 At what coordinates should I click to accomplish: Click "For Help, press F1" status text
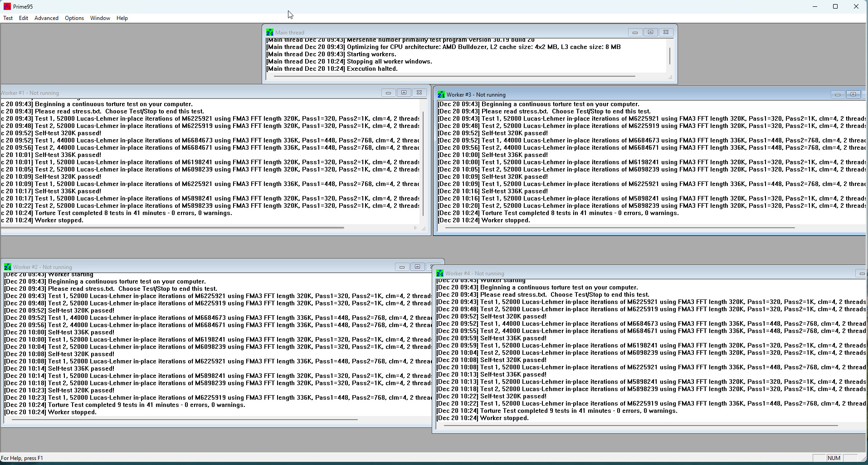click(x=22, y=458)
